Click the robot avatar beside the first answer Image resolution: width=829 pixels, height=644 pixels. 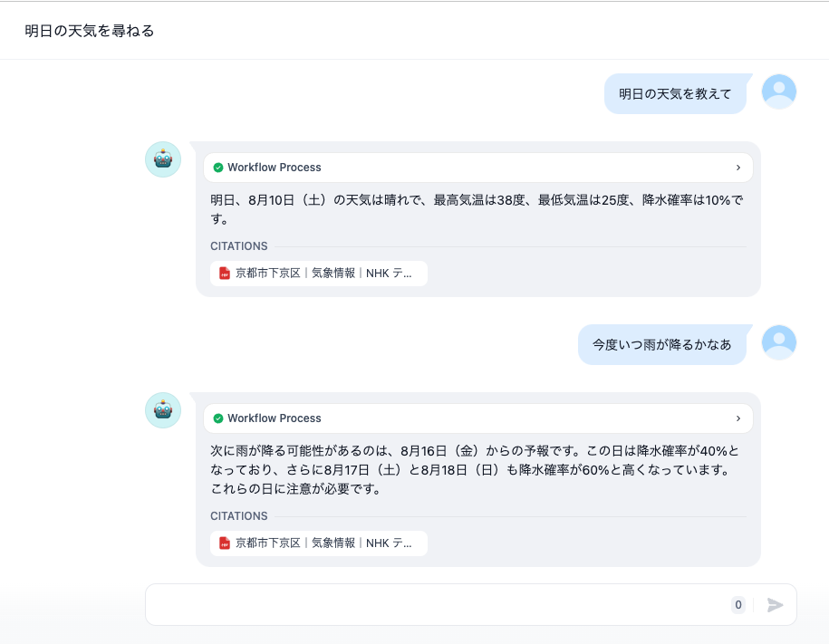163,159
